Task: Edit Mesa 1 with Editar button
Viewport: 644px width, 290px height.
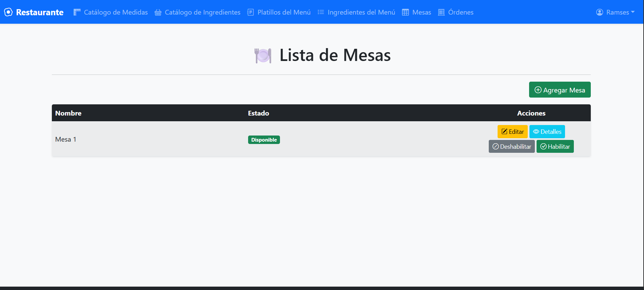Action: click(512, 131)
